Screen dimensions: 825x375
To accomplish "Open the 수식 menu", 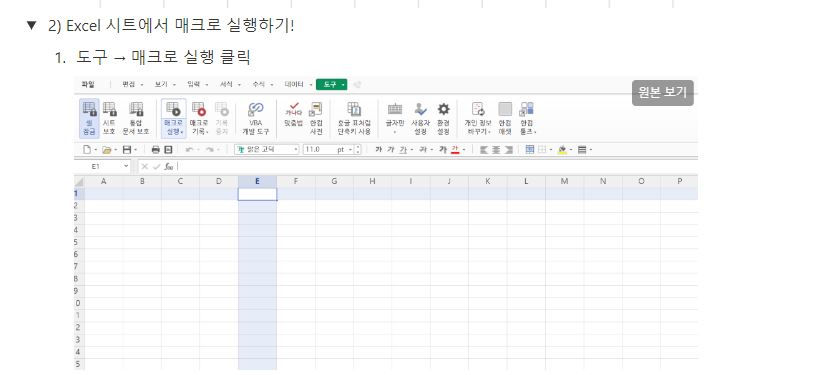I will (x=258, y=84).
